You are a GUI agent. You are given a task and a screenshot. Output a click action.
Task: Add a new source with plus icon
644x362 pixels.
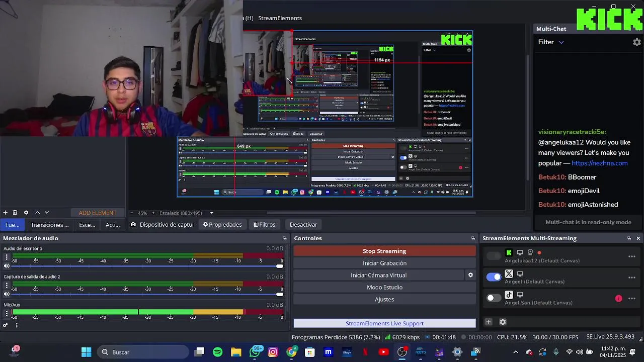pos(5,213)
